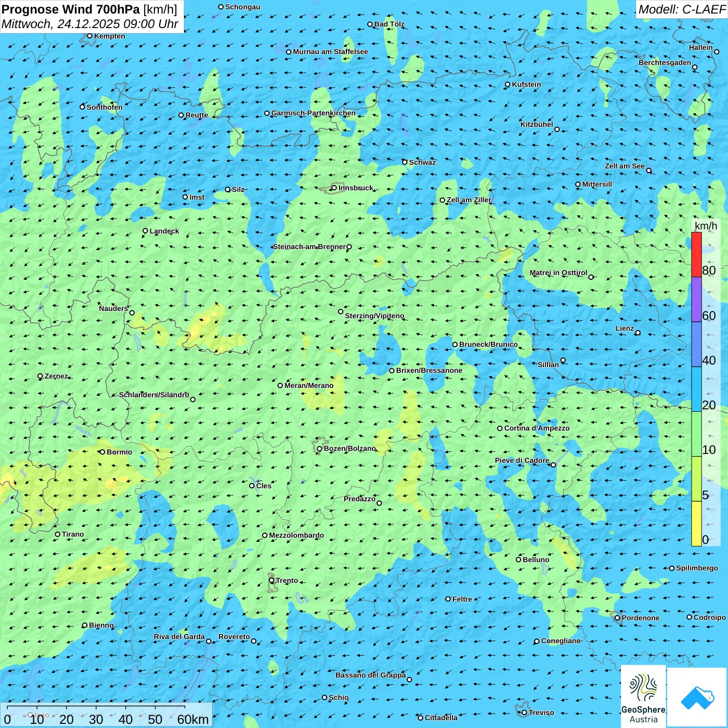Click the Spilimbergo label
This screenshot has height=728, width=728.
[x=697, y=568]
